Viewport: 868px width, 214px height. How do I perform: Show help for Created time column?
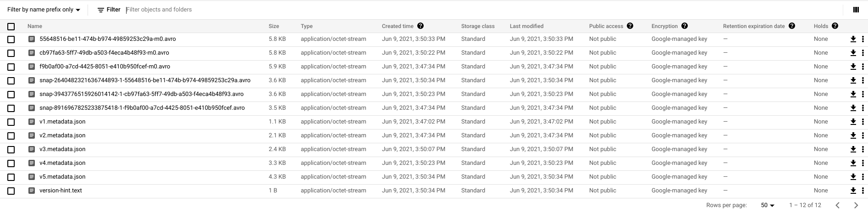point(420,26)
